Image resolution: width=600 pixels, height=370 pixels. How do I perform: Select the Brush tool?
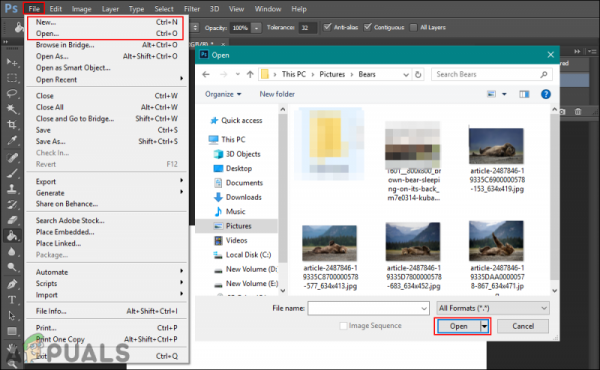click(x=12, y=173)
